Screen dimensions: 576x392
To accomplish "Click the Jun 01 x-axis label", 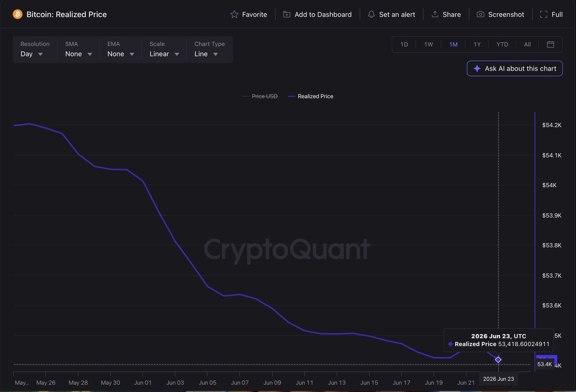I will pyautogui.click(x=143, y=383).
